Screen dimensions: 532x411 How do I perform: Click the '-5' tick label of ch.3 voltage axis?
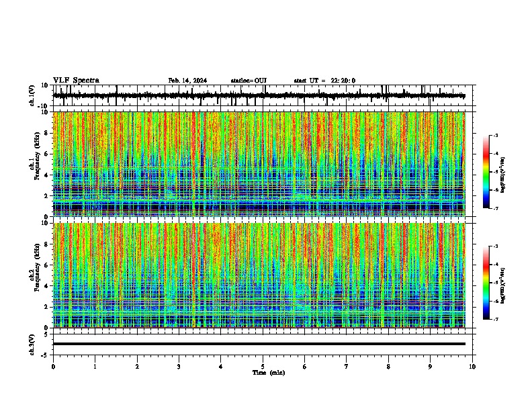(x=45, y=355)
